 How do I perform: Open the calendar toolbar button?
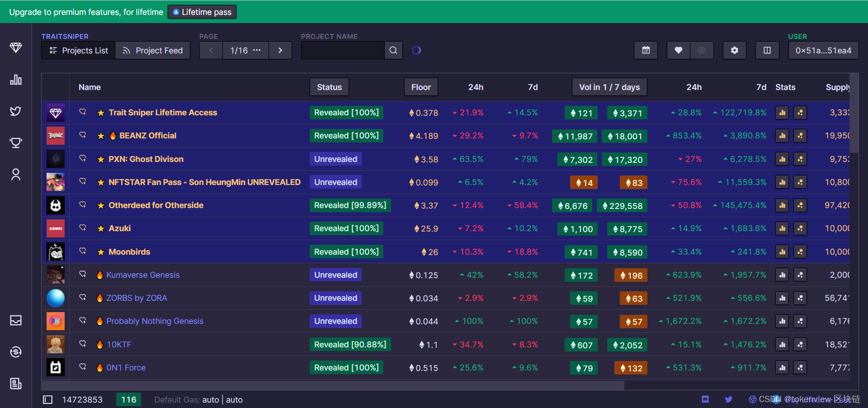click(x=646, y=50)
